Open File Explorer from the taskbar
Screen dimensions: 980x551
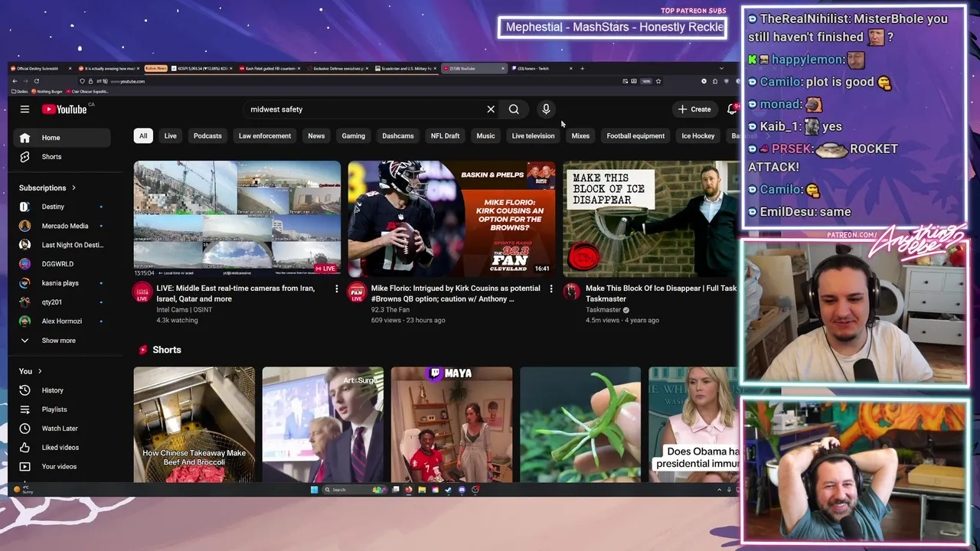click(x=422, y=490)
